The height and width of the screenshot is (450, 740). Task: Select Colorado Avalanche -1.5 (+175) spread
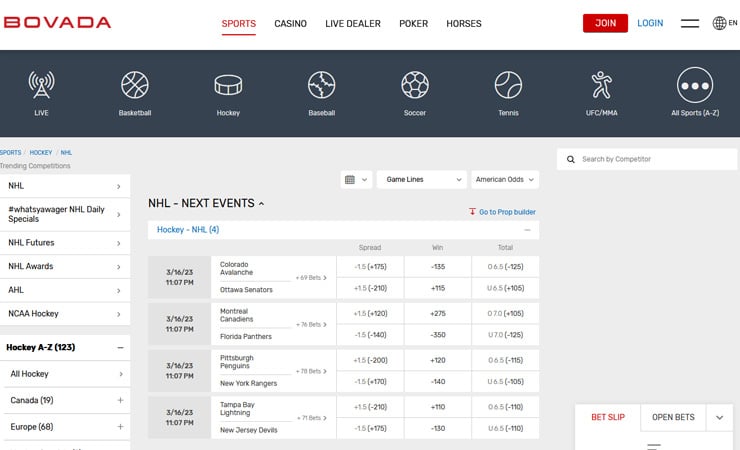click(370, 267)
